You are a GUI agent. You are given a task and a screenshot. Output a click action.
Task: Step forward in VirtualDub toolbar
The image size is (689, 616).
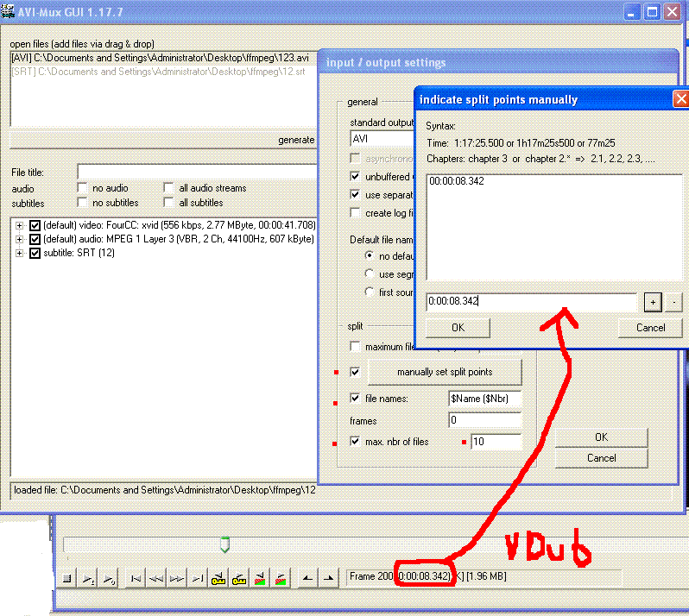tap(177, 579)
